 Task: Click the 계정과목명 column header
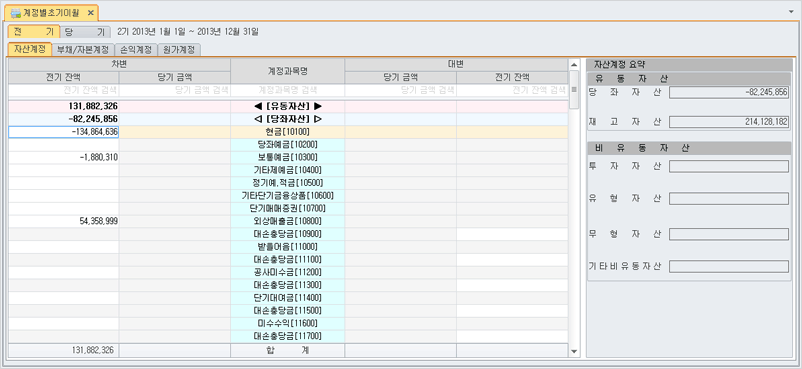(x=287, y=71)
